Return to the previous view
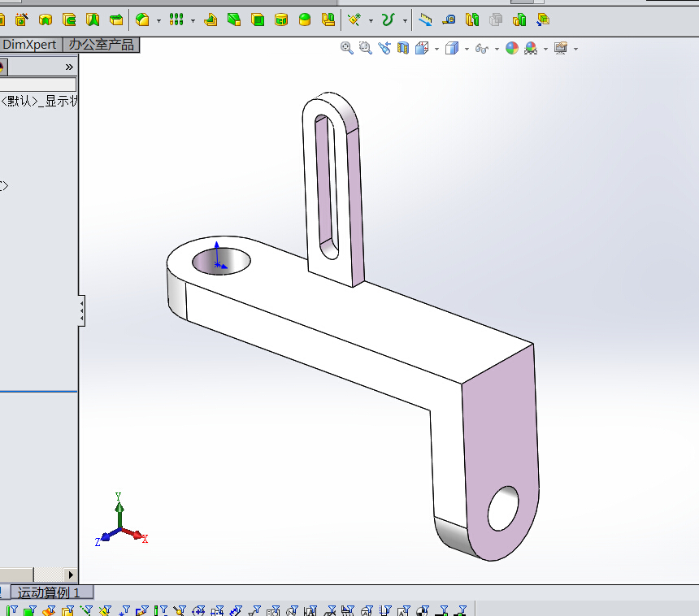This screenshot has height=616, width=699. tap(384, 48)
